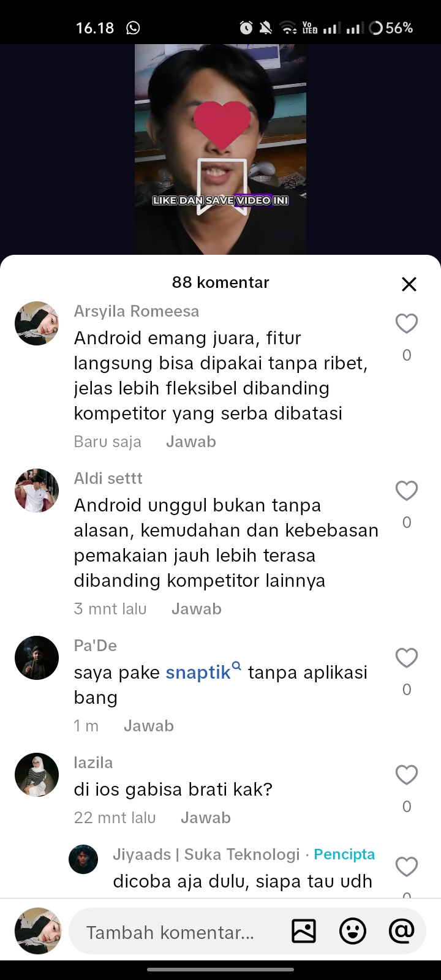Close the comments panel with the X
The width and height of the screenshot is (441, 980).
click(x=409, y=284)
